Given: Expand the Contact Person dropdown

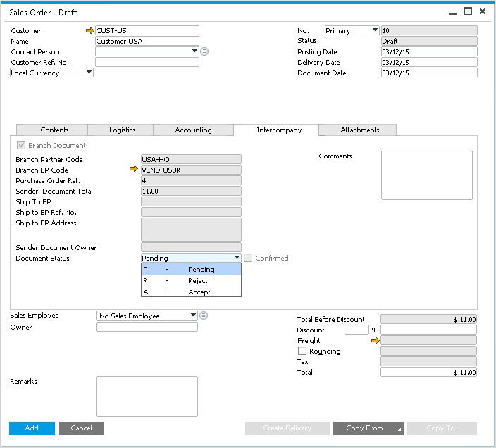Looking at the screenshot, I should tap(195, 51).
